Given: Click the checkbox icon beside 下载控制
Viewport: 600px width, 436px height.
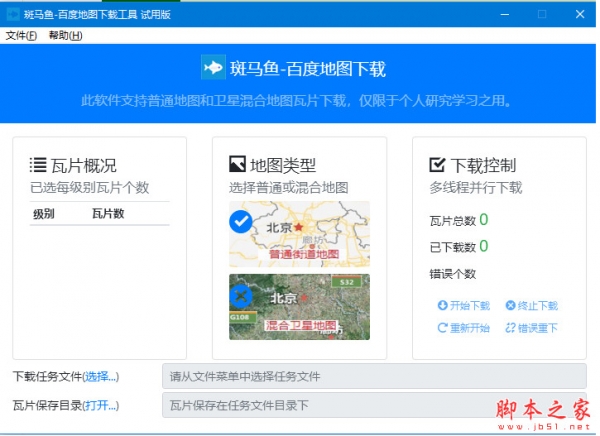Looking at the screenshot, I should [x=437, y=165].
